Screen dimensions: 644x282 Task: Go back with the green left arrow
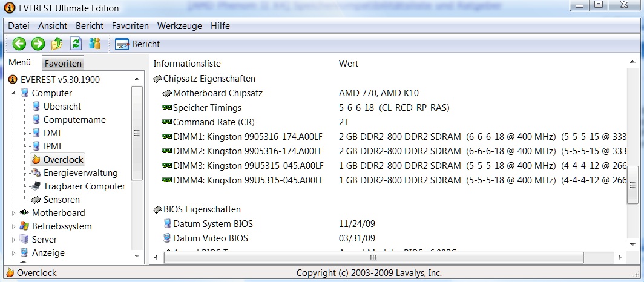tap(19, 44)
